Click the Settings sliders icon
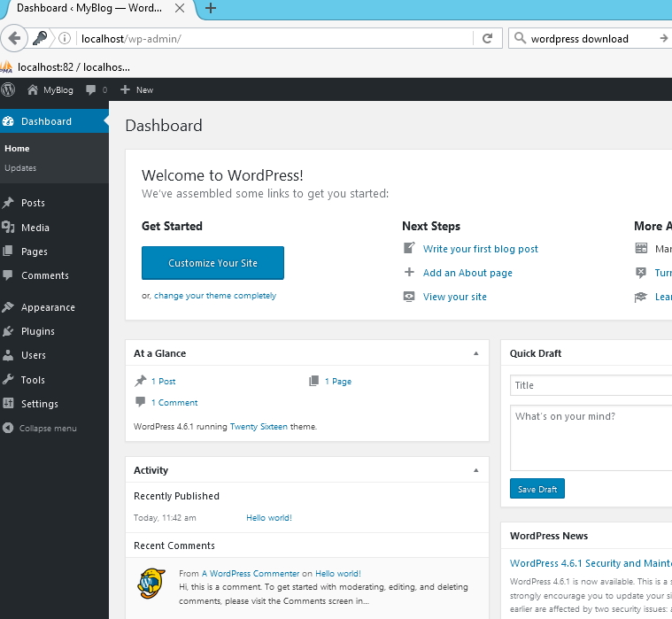This screenshot has width=672, height=619. (8, 404)
